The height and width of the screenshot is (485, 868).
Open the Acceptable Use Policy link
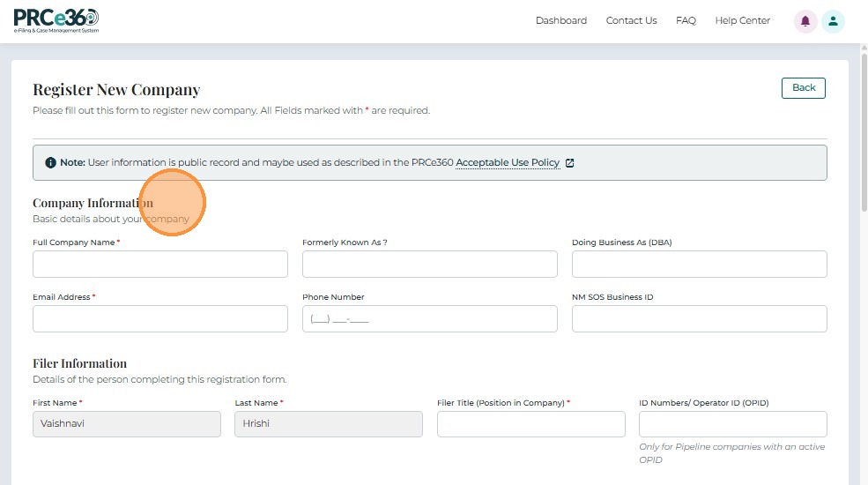[508, 163]
